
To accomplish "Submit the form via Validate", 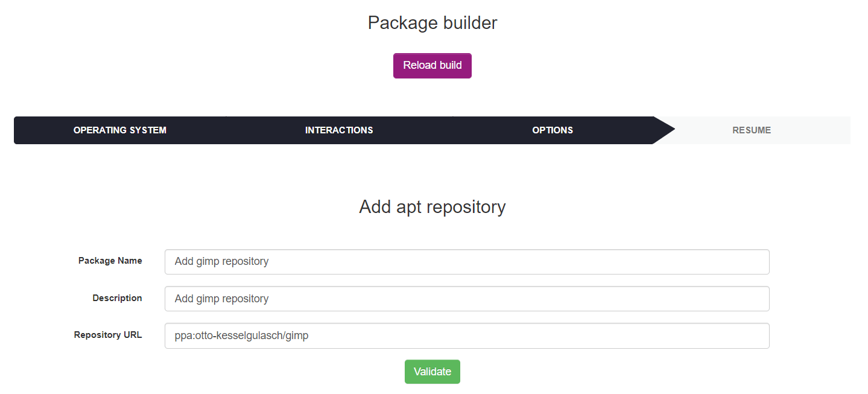I will pos(432,372).
